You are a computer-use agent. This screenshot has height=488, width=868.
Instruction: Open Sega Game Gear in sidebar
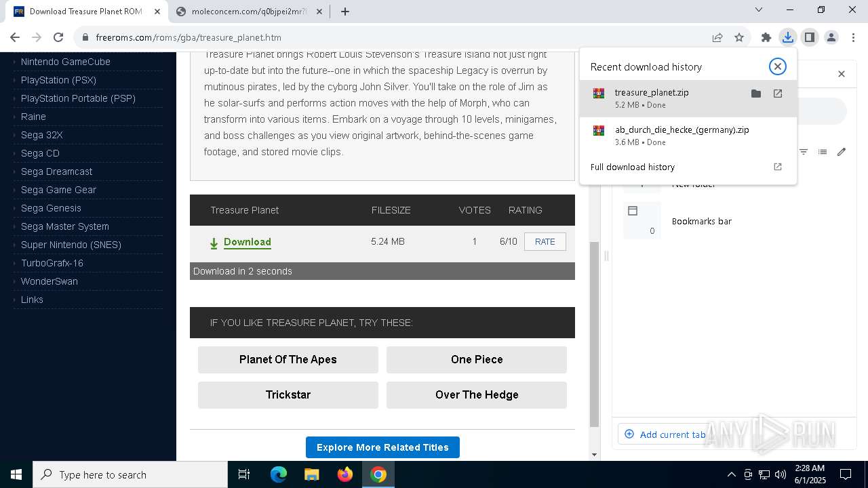click(x=58, y=190)
